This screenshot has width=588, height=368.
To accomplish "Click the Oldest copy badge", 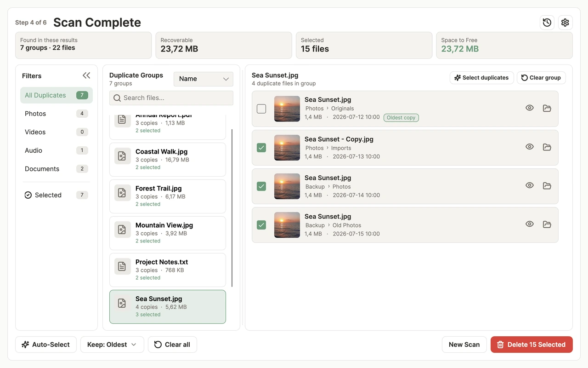I will point(401,118).
